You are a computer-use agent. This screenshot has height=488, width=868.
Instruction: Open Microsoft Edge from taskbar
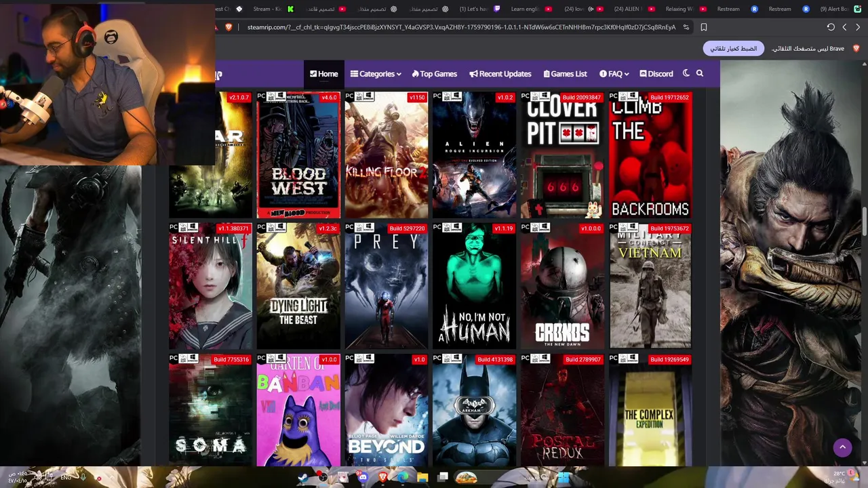403,477
